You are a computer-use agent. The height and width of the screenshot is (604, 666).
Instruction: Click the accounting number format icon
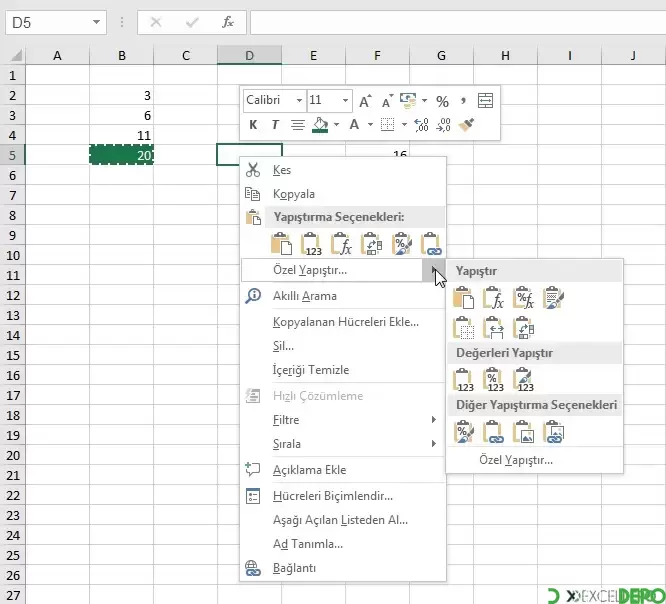[408, 101]
